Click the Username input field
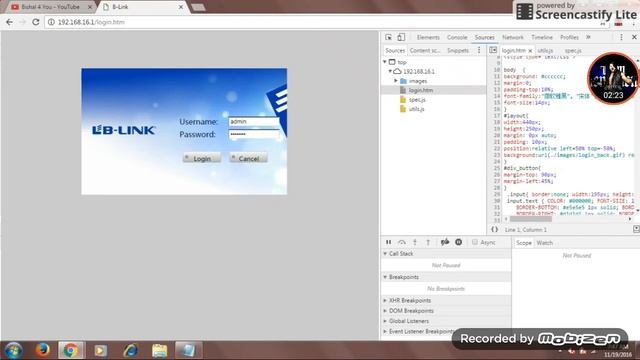The height and width of the screenshot is (360, 640). 253,121
